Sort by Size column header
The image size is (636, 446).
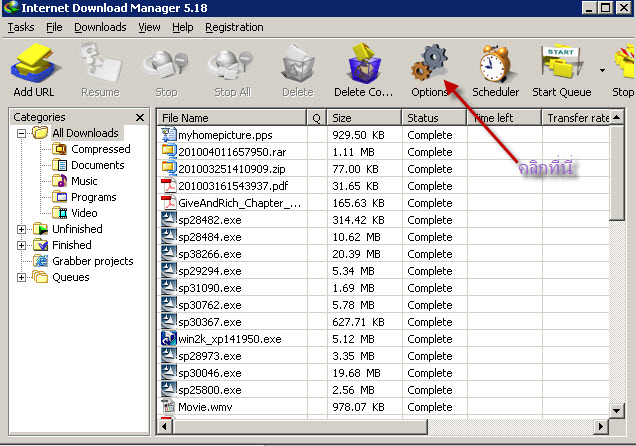point(364,118)
